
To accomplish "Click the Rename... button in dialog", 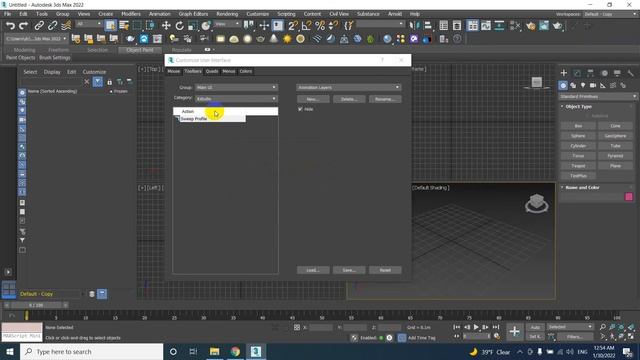I will tap(385, 99).
